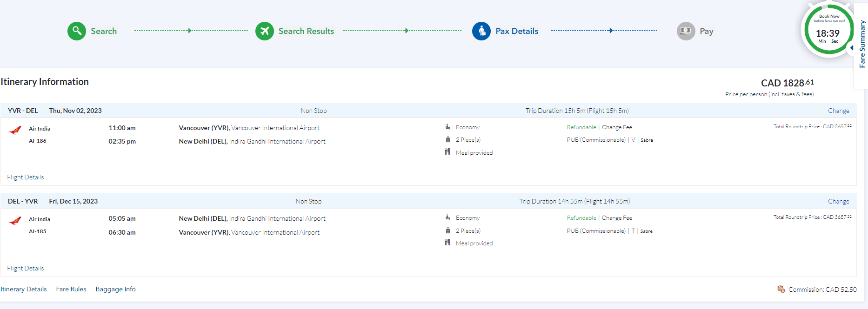Click the baggage icon on the outbound flight
Screen dimensions: 868x309
click(447, 139)
